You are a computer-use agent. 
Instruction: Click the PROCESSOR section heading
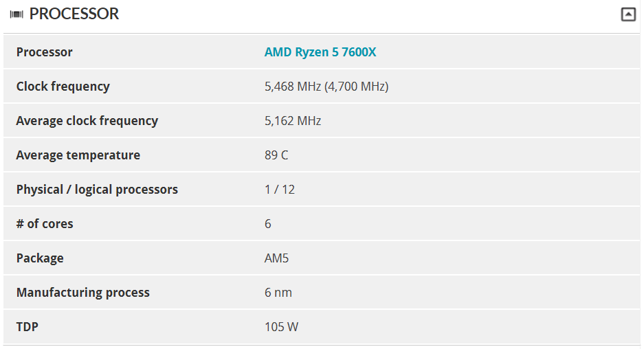pos(74,14)
